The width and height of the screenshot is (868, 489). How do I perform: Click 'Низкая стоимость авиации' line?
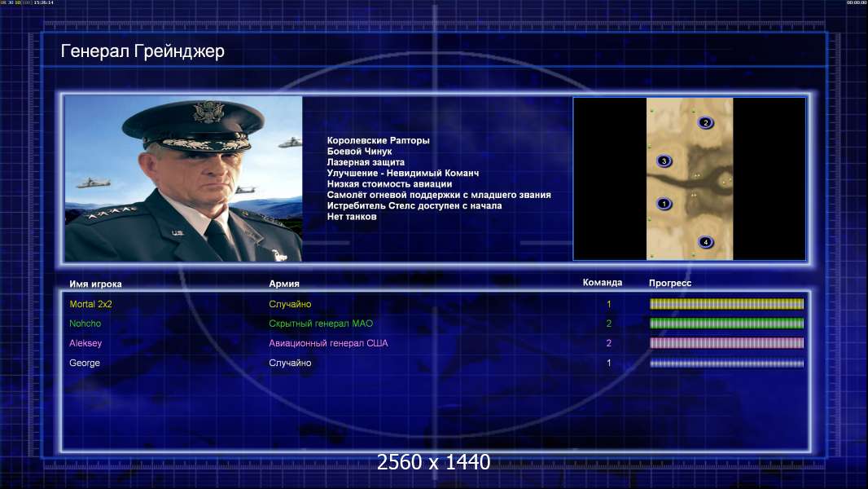pyautogui.click(x=389, y=184)
